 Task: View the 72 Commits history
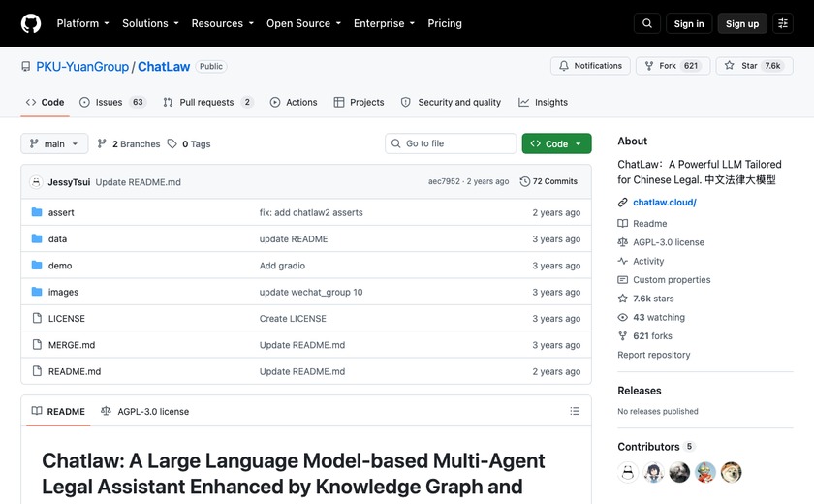[x=548, y=181]
